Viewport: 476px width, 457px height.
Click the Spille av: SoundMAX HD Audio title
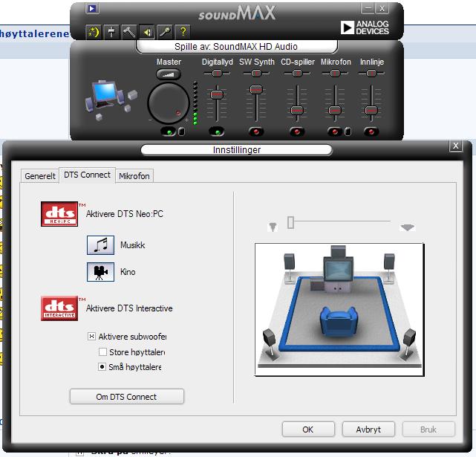(236, 47)
